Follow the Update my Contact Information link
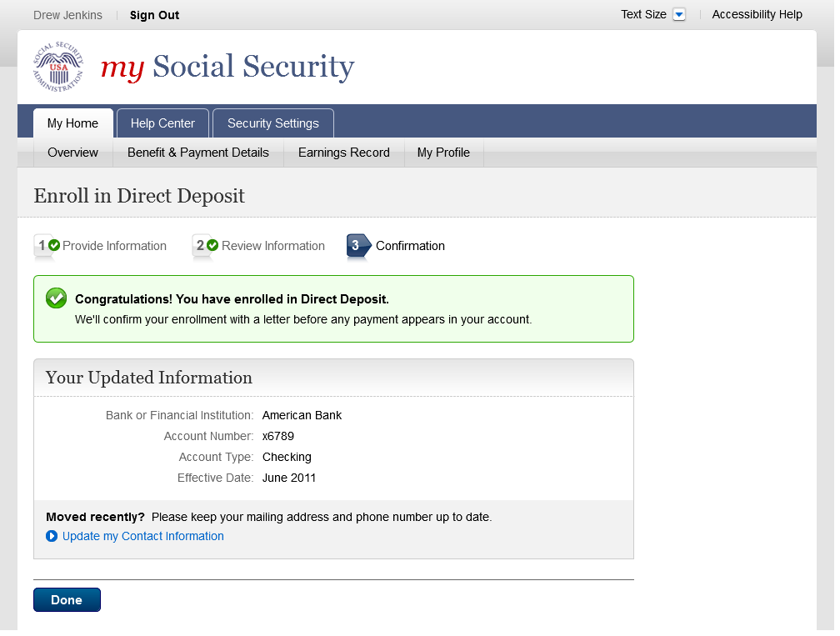This screenshot has height=636, width=840. pyautogui.click(x=142, y=536)
